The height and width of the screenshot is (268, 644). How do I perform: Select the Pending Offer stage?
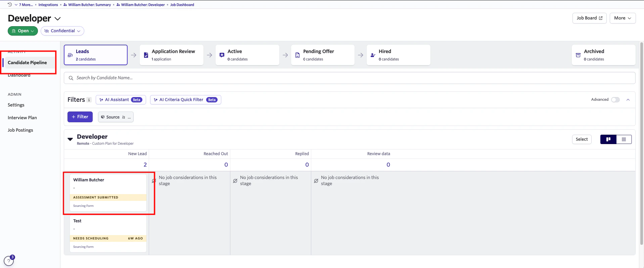pyautogui.click(x=323, y=55)
